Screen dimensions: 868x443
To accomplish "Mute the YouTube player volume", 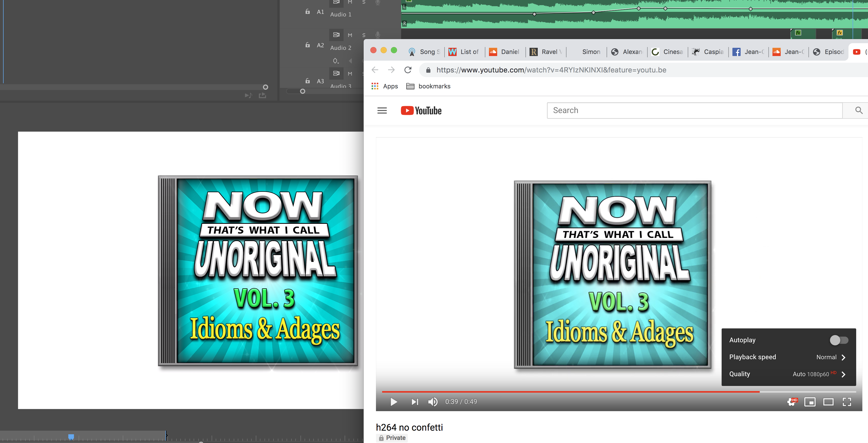I will tap(433, 402).
